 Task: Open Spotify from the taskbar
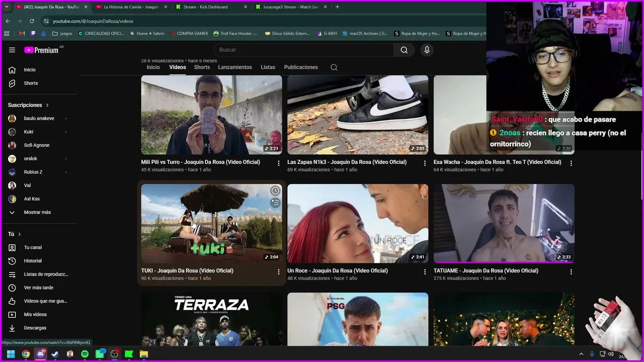click(x=85, y=354)
